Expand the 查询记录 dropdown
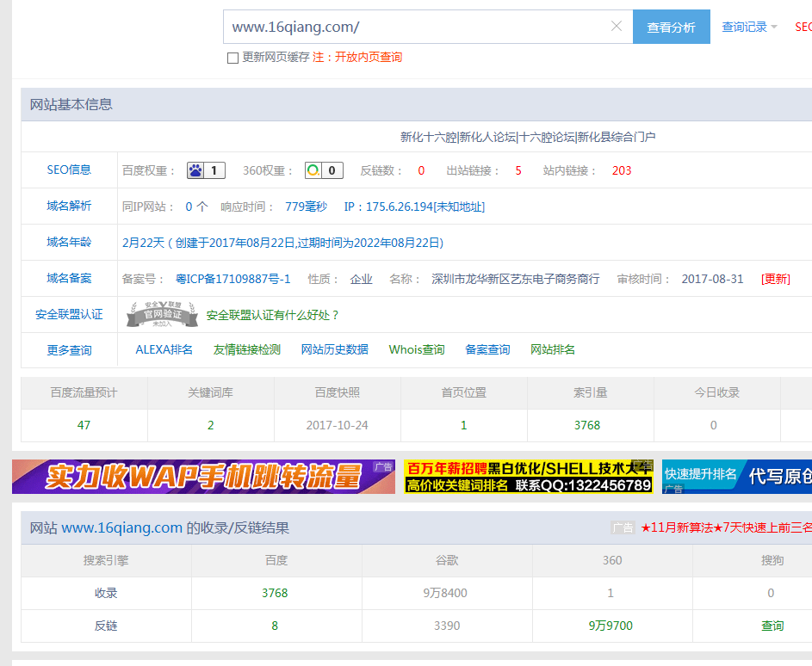Viewport: 812px width, 666px height. click(749, 28)
